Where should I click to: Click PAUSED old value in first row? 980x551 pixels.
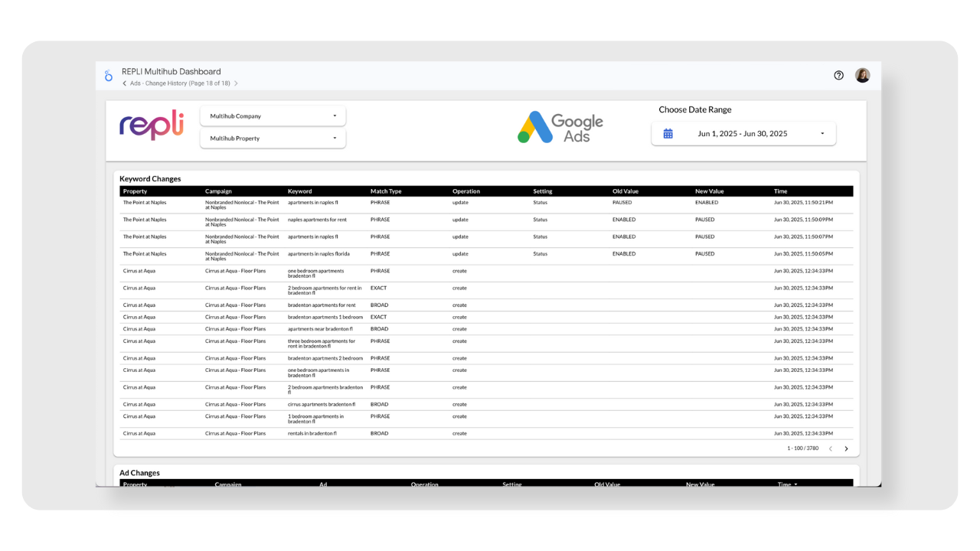pos(622,203)
